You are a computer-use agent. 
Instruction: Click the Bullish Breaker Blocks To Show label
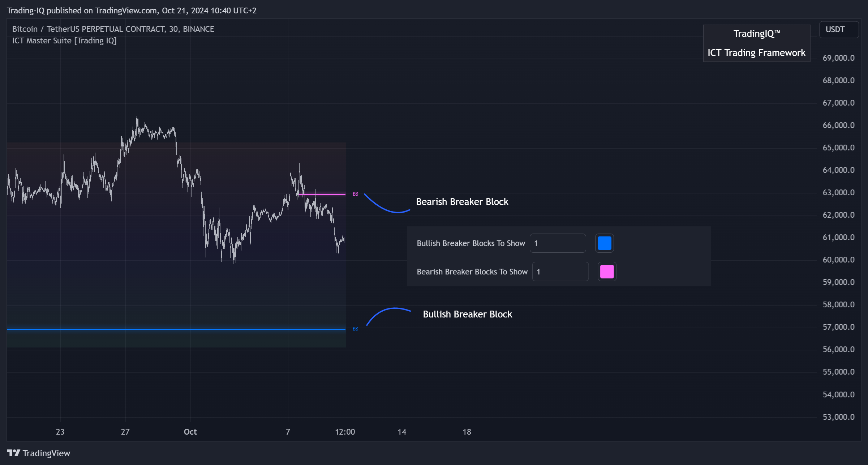pos(471,243)
